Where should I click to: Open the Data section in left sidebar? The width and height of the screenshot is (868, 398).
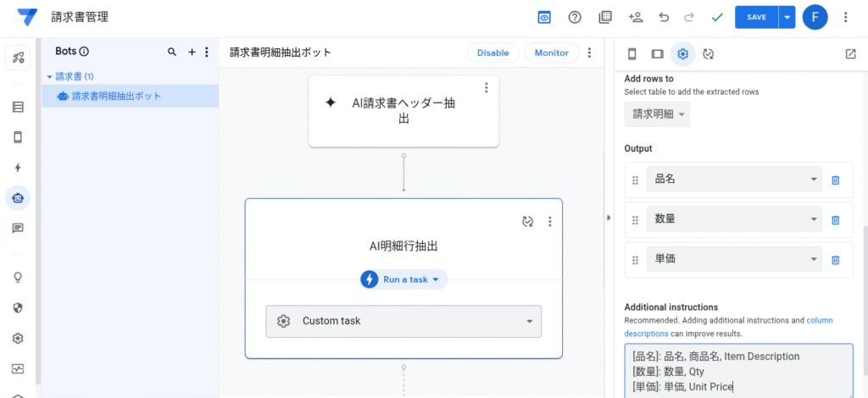(x=18, y=108)
